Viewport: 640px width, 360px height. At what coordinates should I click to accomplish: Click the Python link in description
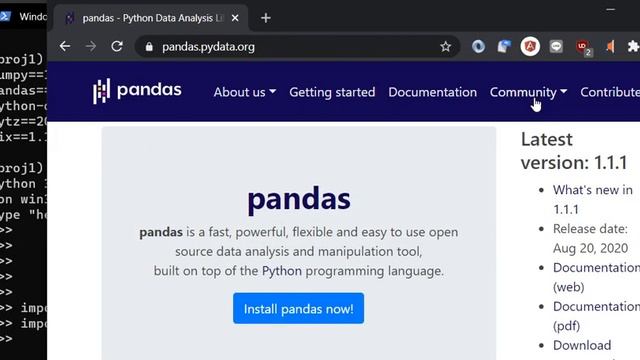click(x=282, y=271)
